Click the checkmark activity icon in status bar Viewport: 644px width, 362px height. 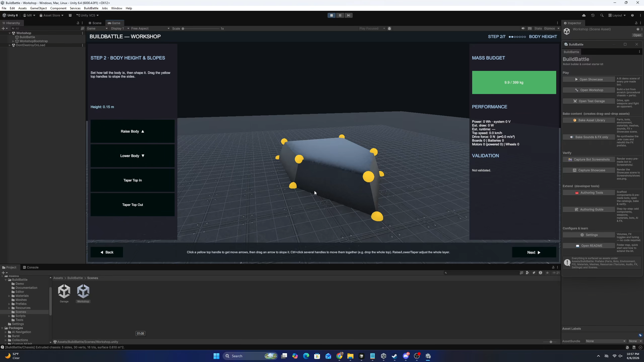click(640, 347)
